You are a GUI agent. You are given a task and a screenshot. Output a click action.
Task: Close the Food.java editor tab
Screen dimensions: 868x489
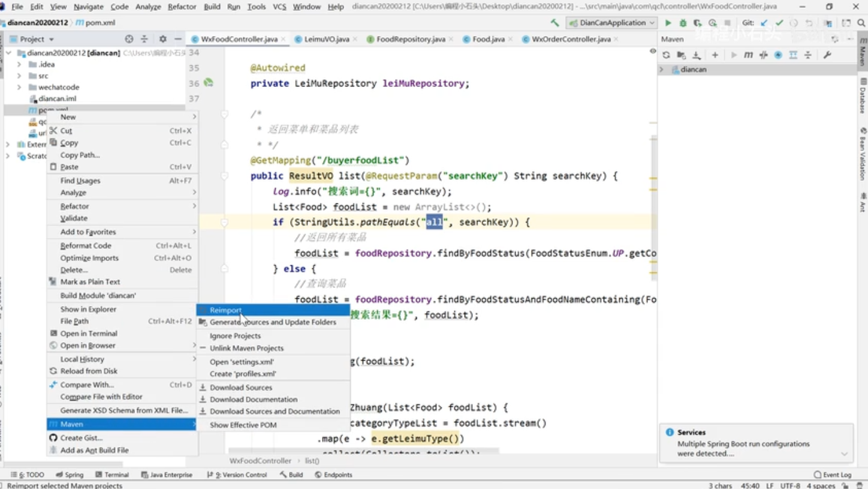coord(510,40)
